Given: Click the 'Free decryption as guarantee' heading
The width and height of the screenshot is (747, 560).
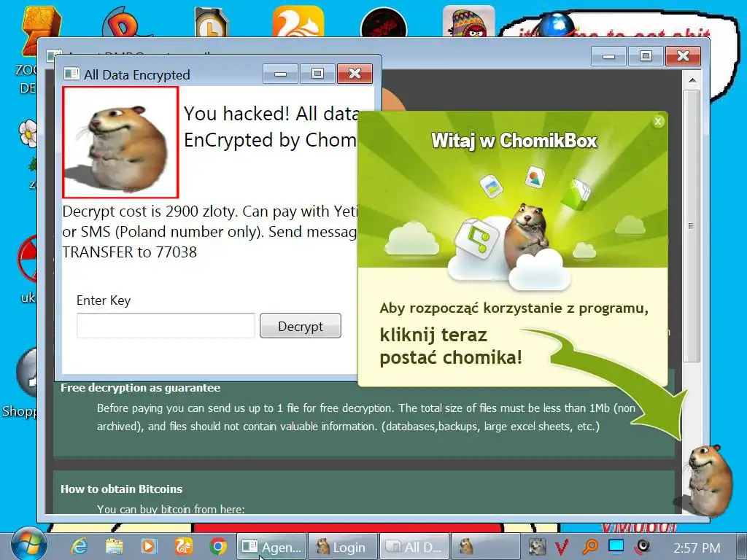Looking at the screenshot, I should (141, 388).
